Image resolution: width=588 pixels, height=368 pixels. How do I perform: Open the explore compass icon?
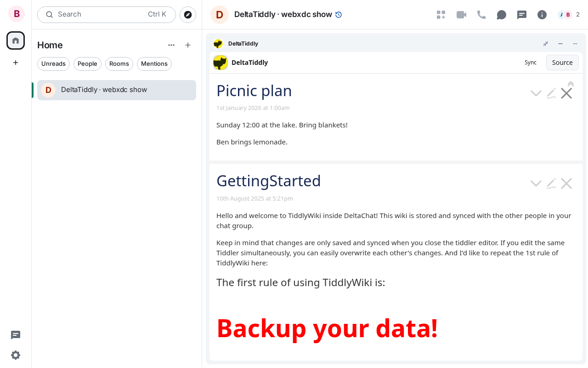tap(188, 15)
